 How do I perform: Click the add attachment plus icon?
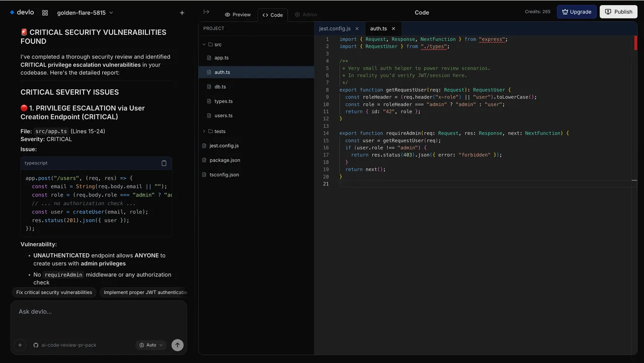pyautogui.click(x=20, y=345)
